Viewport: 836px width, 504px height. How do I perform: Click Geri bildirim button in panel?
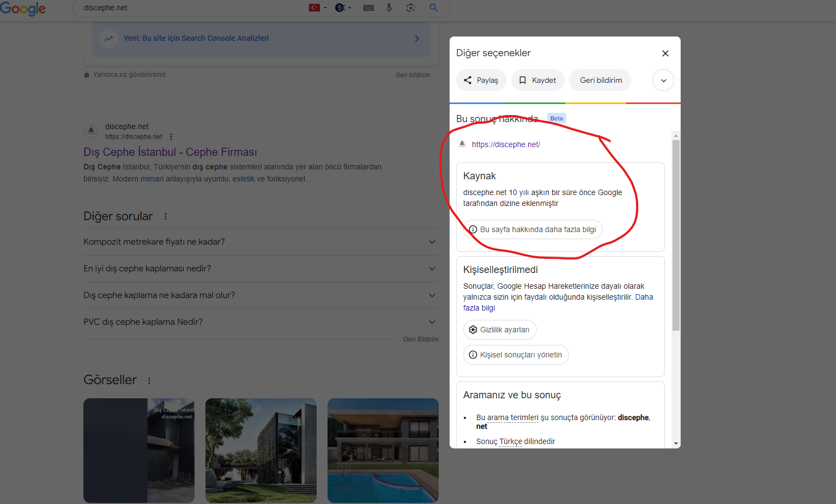(601, 80)
